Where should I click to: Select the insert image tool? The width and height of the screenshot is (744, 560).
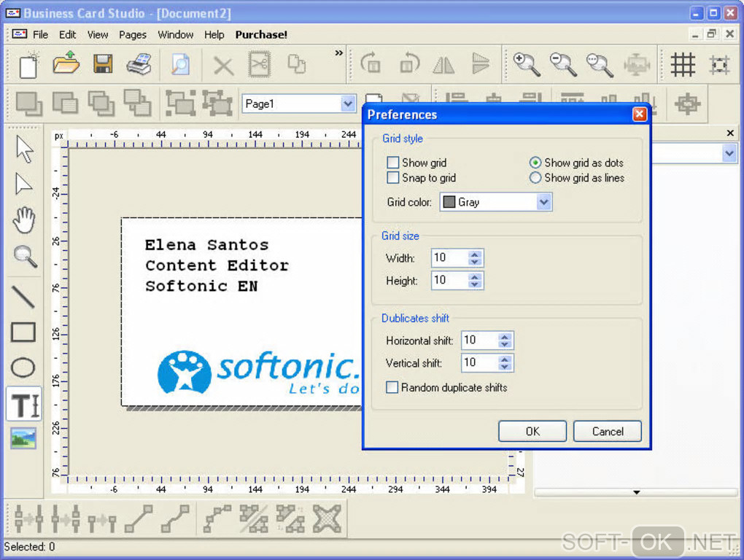tap(23, 438)
